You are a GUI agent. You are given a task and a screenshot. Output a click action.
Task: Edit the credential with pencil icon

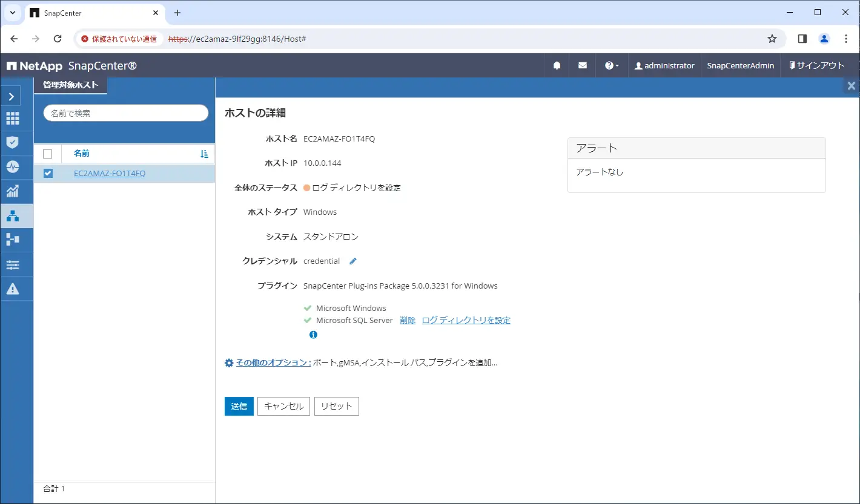(x=353, y=261)
